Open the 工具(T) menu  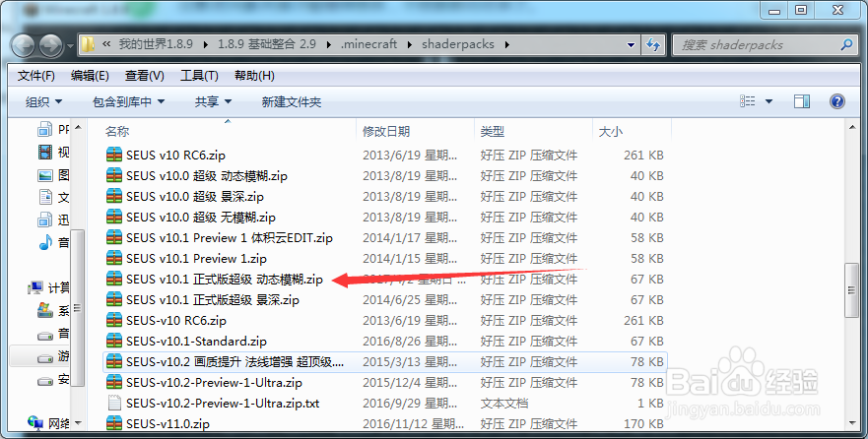pos(199,76)
